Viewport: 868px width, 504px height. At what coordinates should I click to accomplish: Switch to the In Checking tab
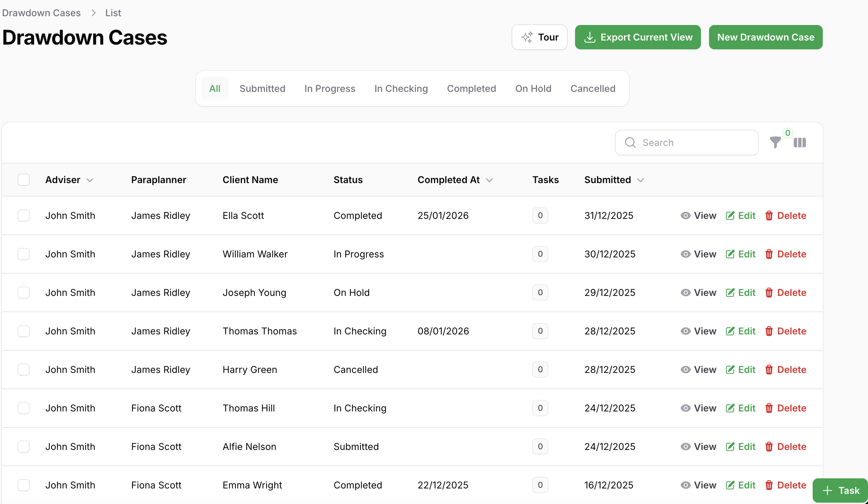pos(401,89)
